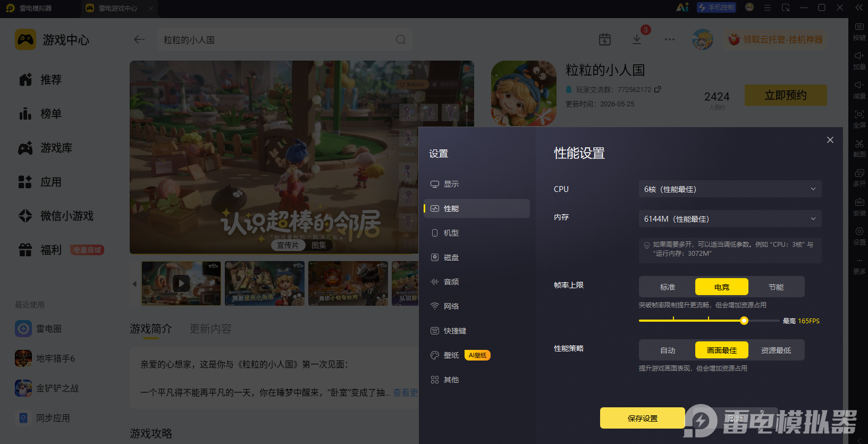Screen dimensions: 868x444
Task: Open the 显示 settings section
Action: tap(477, 184)
